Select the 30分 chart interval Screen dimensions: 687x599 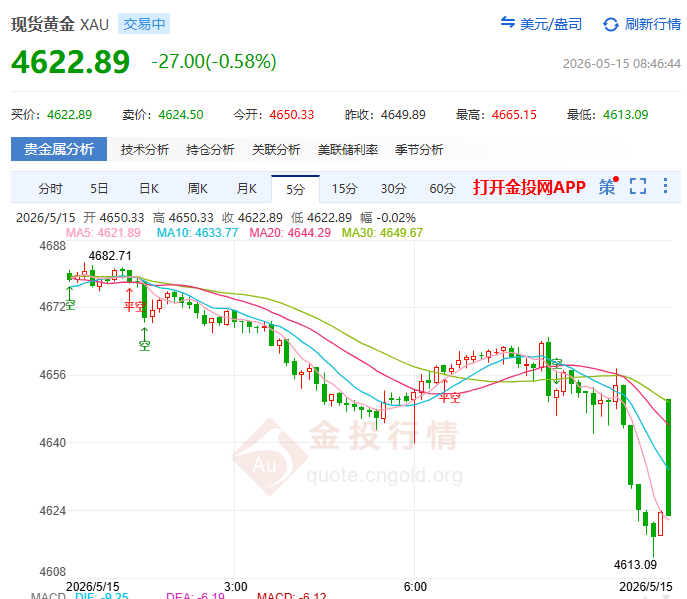pyautogui.click(x=393, y=189)
